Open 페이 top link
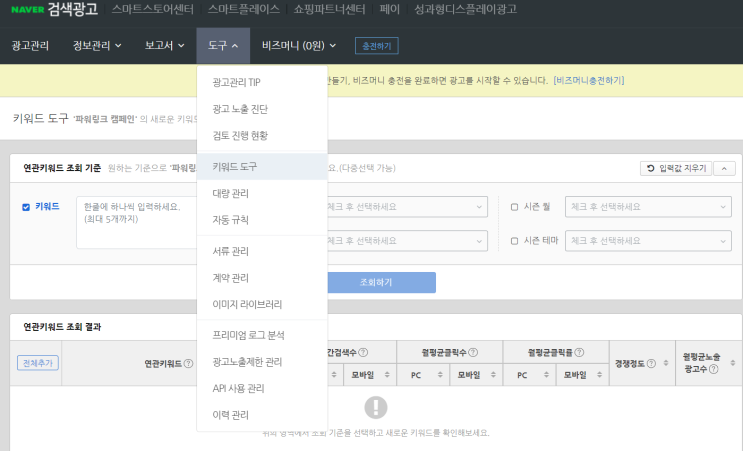Viewport: 743px width, 451px height. tap(390, 9)
